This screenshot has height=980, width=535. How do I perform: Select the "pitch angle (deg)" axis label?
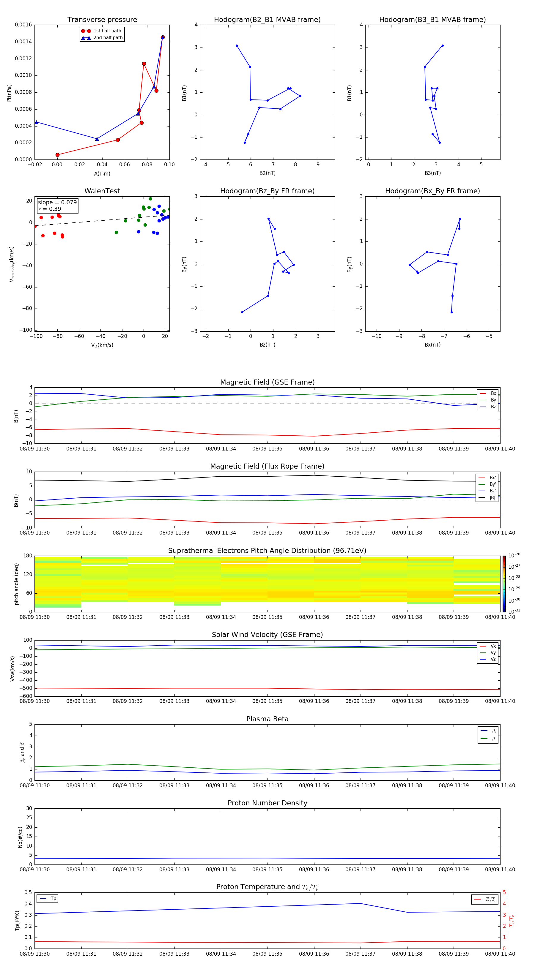[16, 584]
